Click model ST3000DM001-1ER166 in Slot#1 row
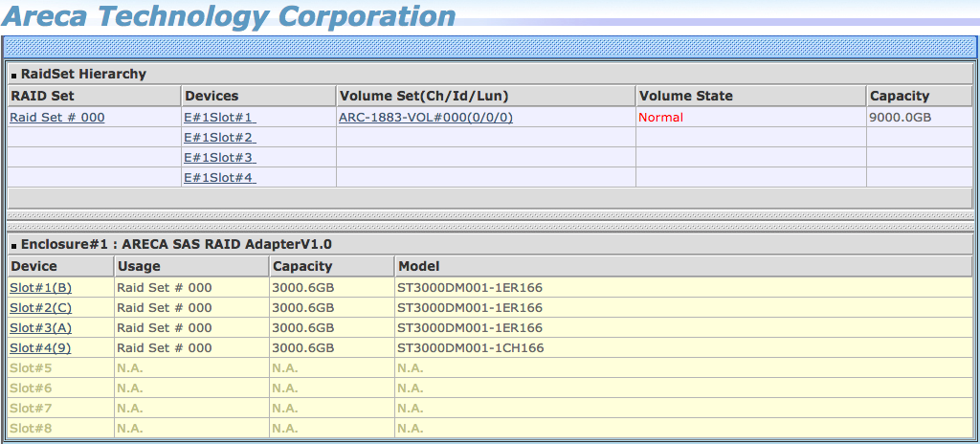The image size is (980, 444). coord(470,288)
